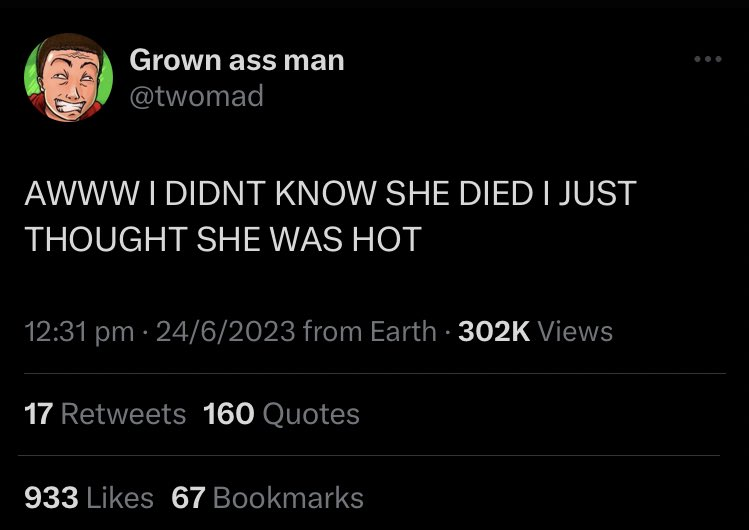Click the Views label
Image resolution: width=749 pixels, height=530 pixels.
tap(575, 331)
